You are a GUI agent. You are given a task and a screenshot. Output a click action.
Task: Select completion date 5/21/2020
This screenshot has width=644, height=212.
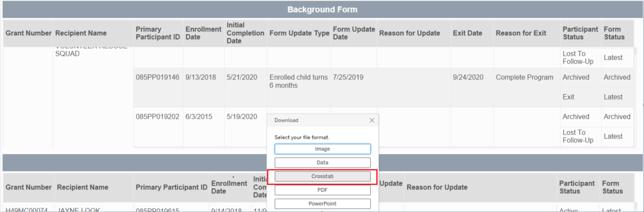click(x=242, y=77)
